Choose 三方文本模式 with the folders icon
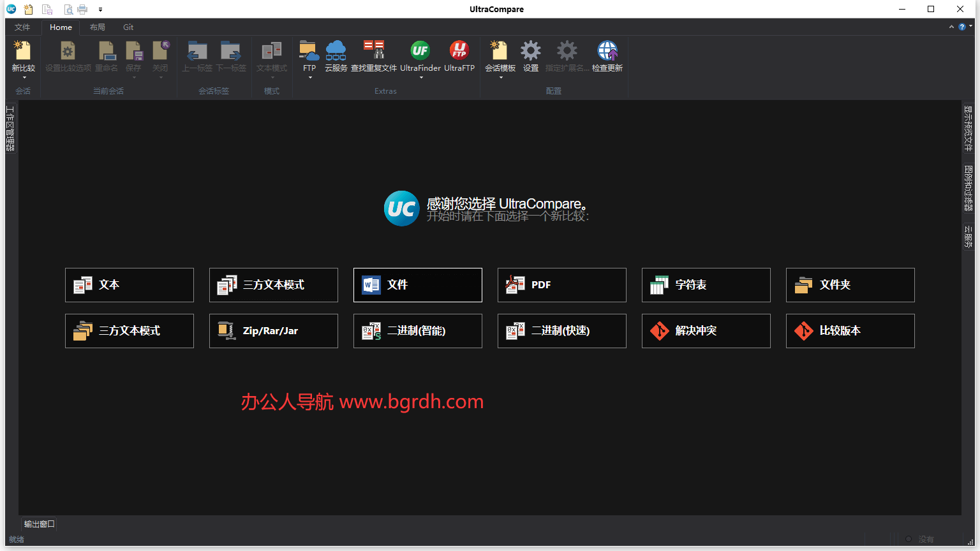This screenshot has height=551, width=980. 130,331
